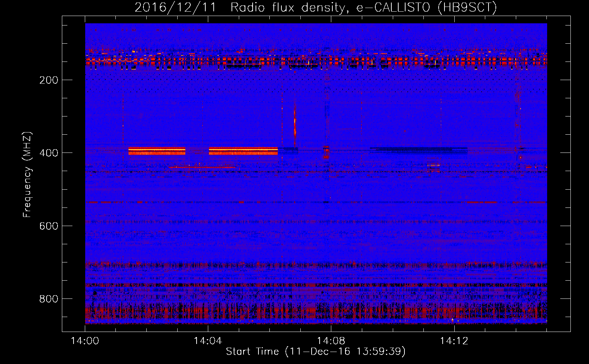This screenshot has width=589, height=364.
Task: Click the 14:00 time tick label
Action: pyautogui.click(x=85, y=341)
